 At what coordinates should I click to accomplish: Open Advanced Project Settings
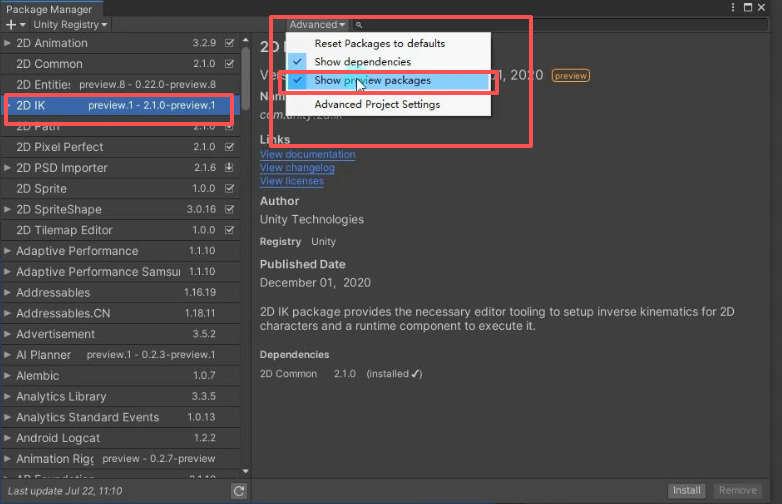point(377,104)
